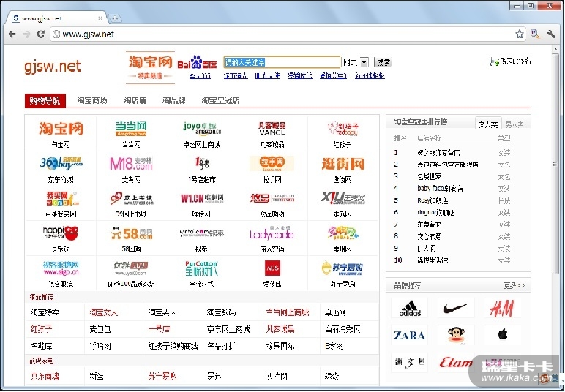The image size is (565, 392).
Task: Open the XIU.com logo
Action: pyautogui.click(x=343, y=197)
